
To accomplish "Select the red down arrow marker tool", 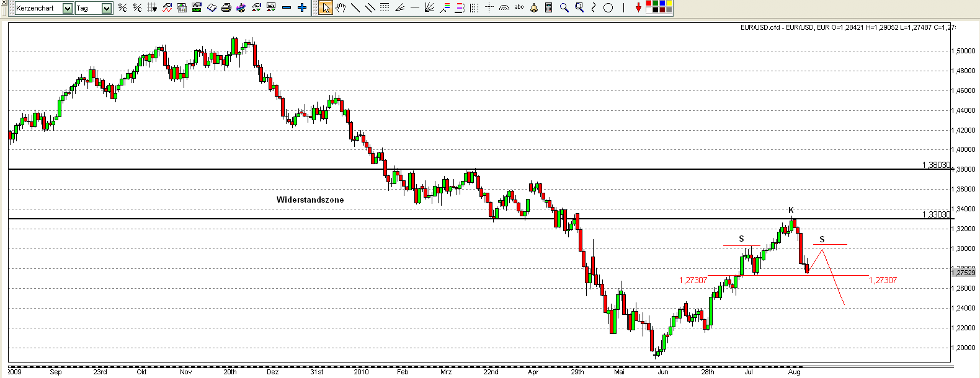I will [x=638, y=7].
